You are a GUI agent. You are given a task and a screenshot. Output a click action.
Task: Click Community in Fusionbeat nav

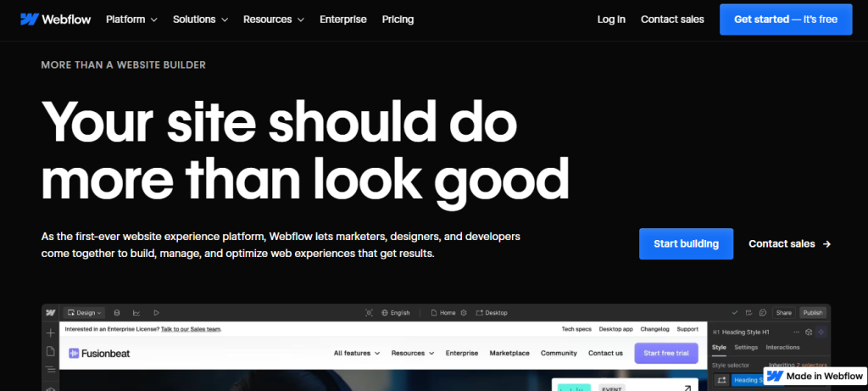[559, 353]
